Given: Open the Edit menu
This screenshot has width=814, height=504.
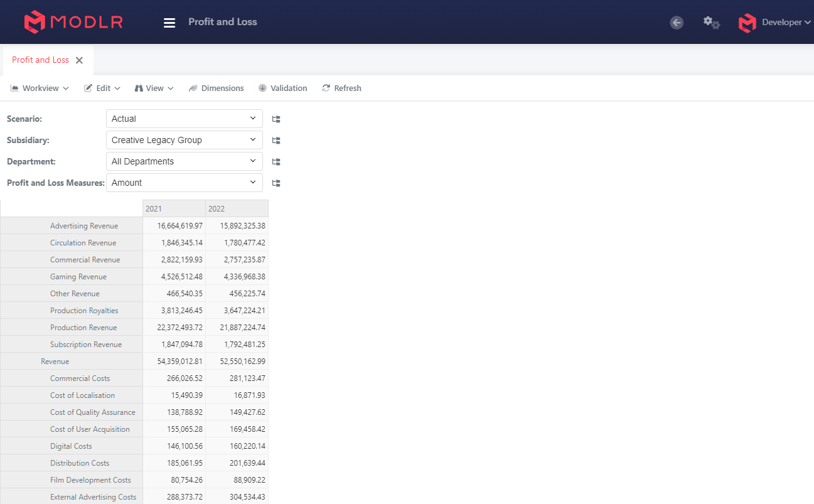Looking at the screenshot, I should (102, 88).
